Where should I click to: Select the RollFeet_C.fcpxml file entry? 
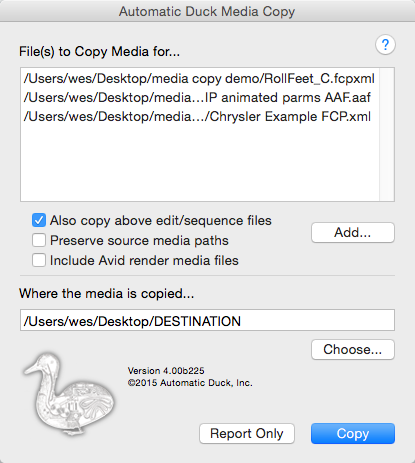199,79
